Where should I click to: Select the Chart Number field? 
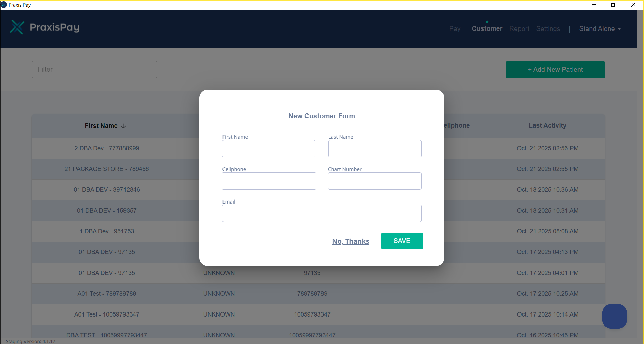[x=375, y=181]
